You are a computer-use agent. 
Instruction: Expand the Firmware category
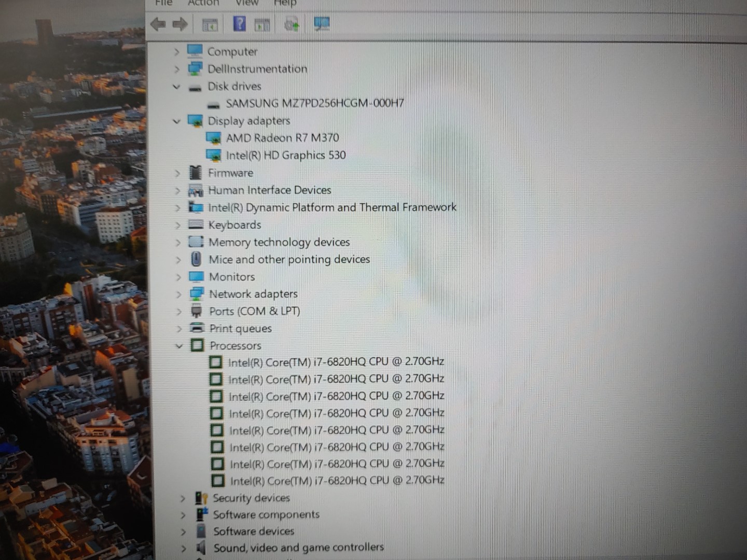pyautogui.click(x=178, y=173)
